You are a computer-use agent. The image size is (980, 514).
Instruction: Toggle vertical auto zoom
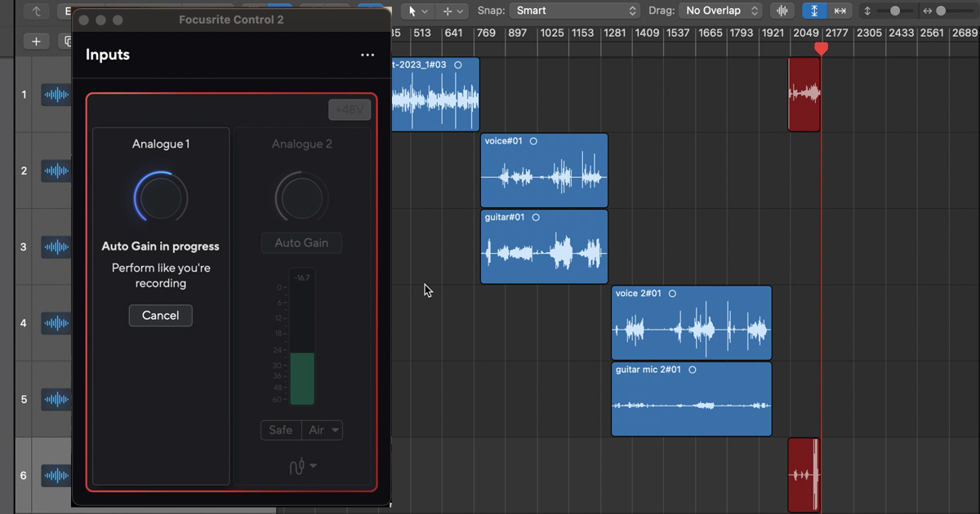click(x=814, y=11)
